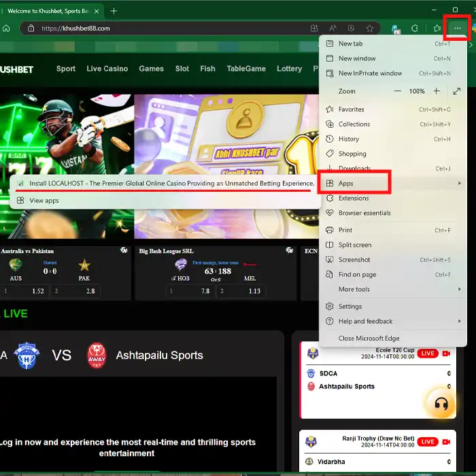Choose Close Microsoft Edge
Screen dimensions: 476x476
click(392, 338)
